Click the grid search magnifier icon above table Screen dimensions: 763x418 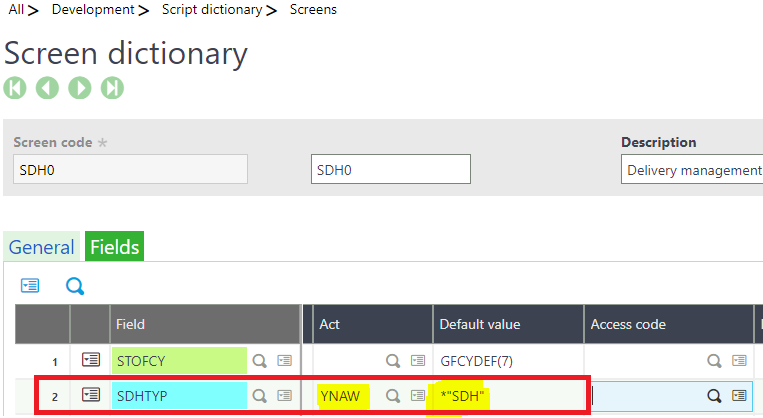tap(75, 286)
